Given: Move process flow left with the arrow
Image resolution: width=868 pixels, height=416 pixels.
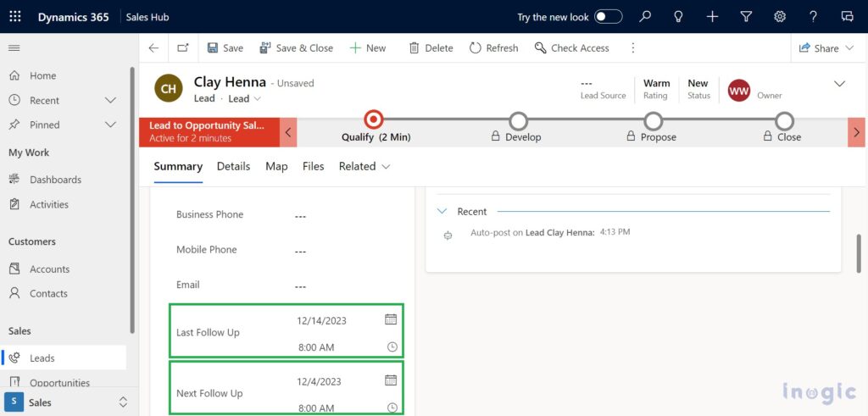Looking at the screenshot, I should (288, 132).
